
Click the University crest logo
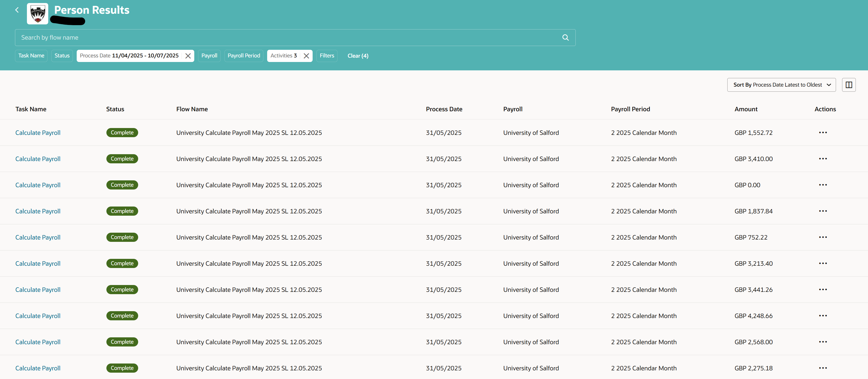coord(37,13)
